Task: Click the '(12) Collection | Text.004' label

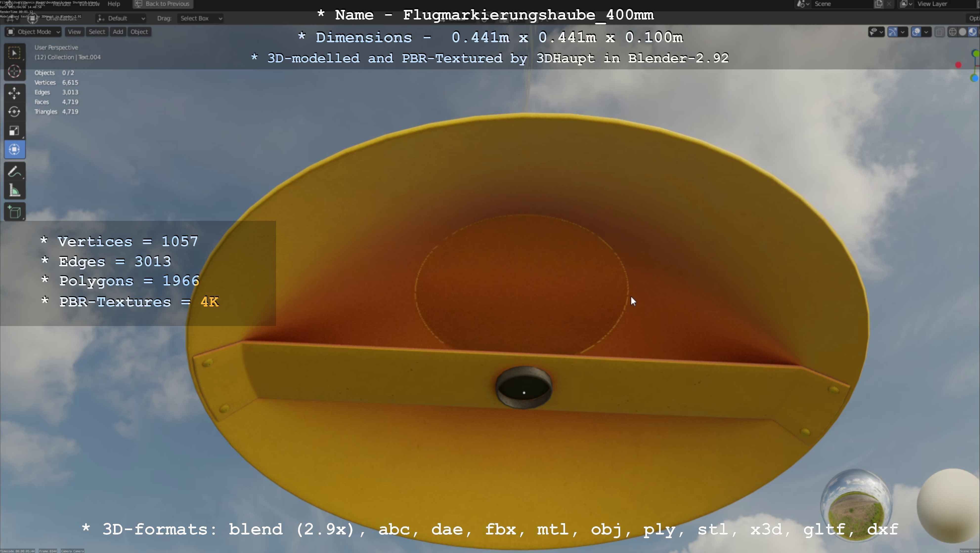Action: click(68, 57)
